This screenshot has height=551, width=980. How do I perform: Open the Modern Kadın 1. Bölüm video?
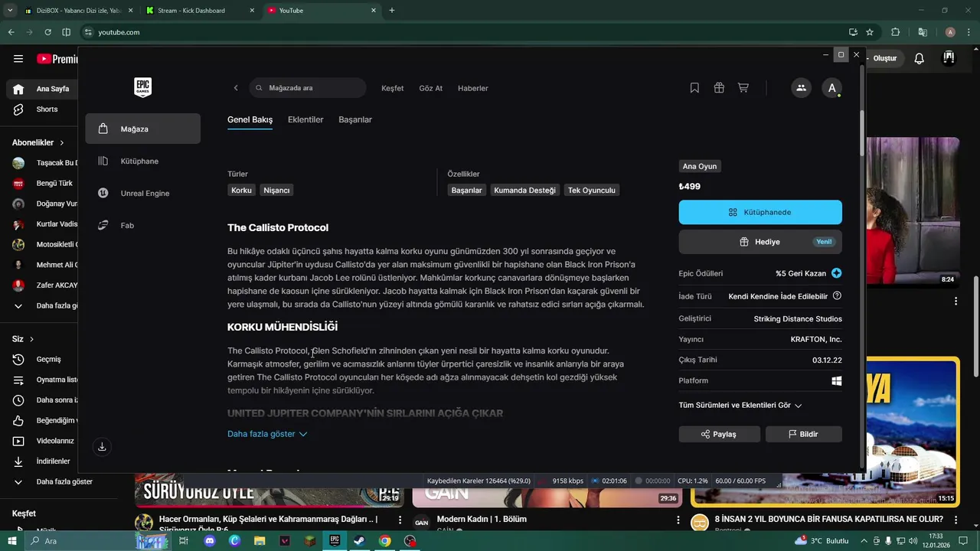pos(482,519)
